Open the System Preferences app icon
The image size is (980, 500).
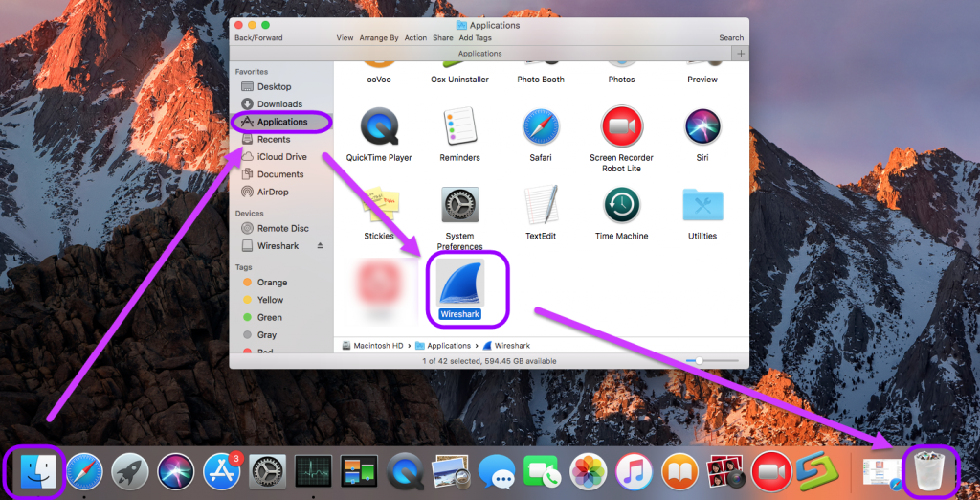click(459, 205)
